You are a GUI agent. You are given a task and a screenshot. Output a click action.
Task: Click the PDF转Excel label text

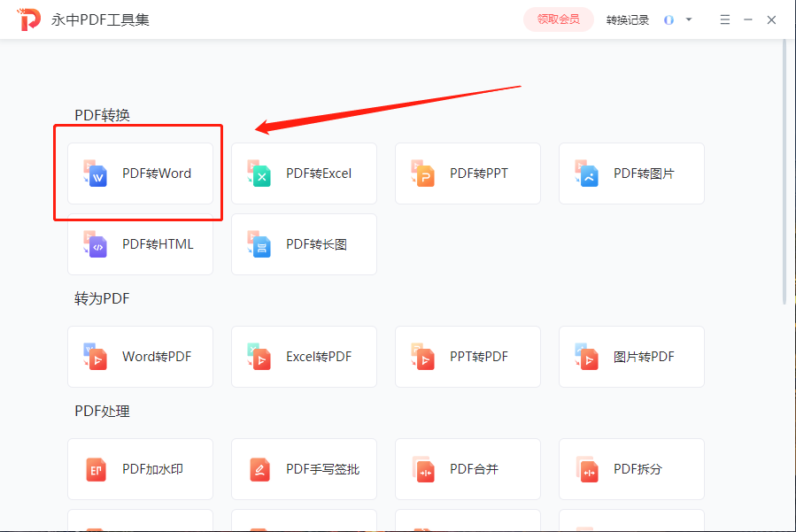pos(319,173)
